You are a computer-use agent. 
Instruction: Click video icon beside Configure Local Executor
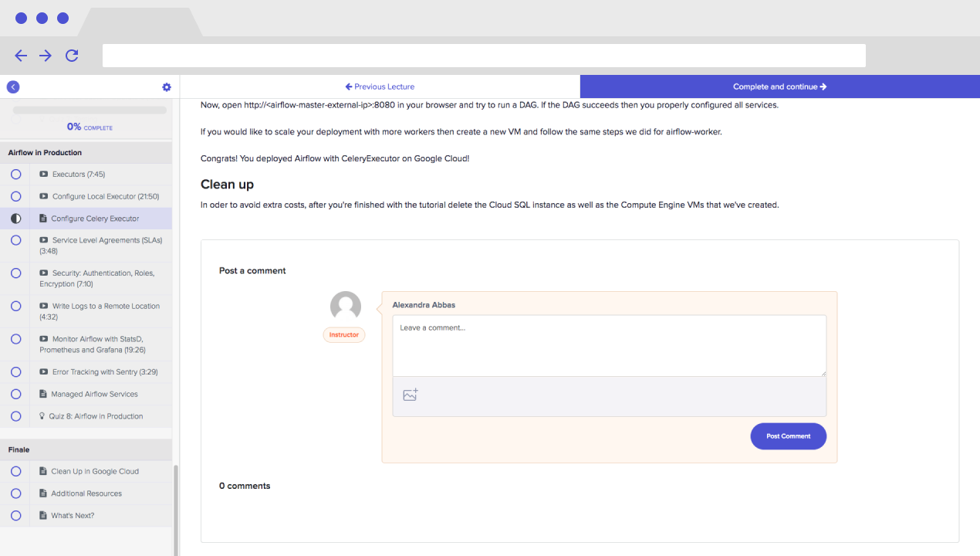(x=44, y=196)
